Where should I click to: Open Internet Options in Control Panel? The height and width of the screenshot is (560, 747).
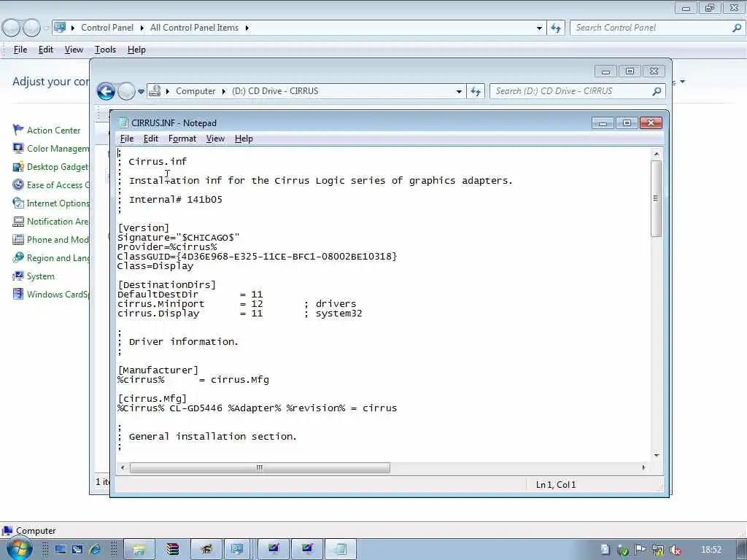(51, 203)
